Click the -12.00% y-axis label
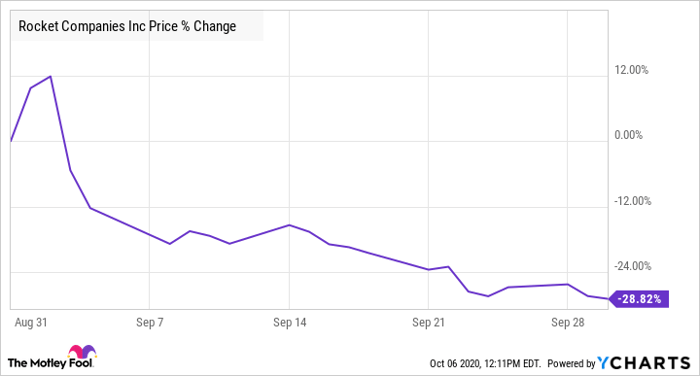Screen dimensions: 700x376 click(632, 201)
